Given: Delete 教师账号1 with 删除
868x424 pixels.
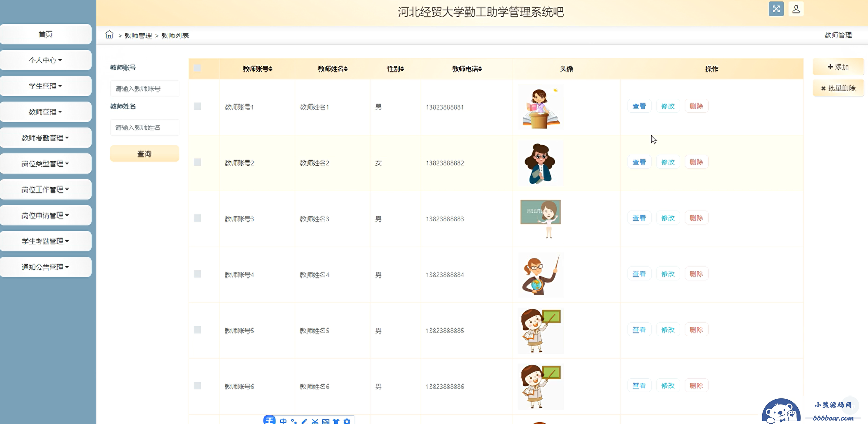Looking at the screenshot, I should pyautogui.click(x=697, y=106).
